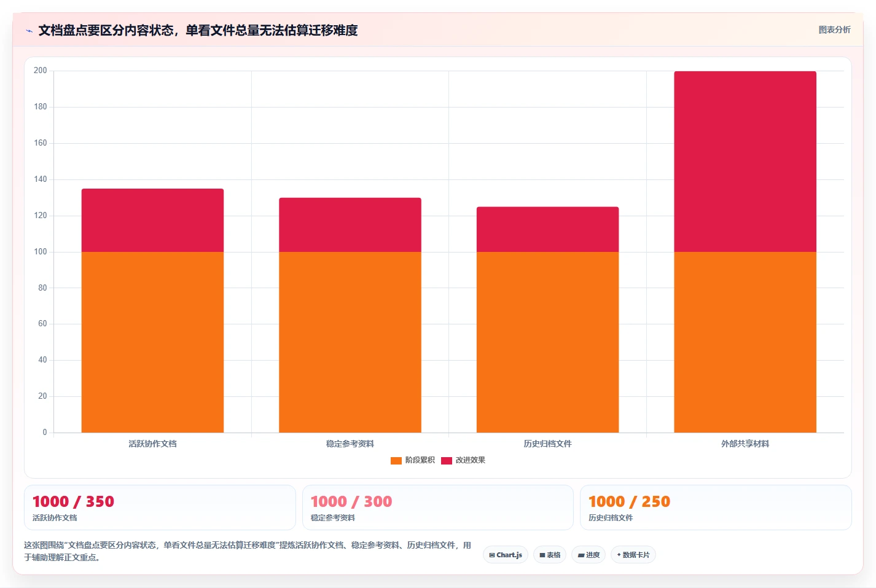The image size is (876, 588).
Task: Click 活跃协作文档 caption under the 1000 / 350 card
Action: coord(55,518)
